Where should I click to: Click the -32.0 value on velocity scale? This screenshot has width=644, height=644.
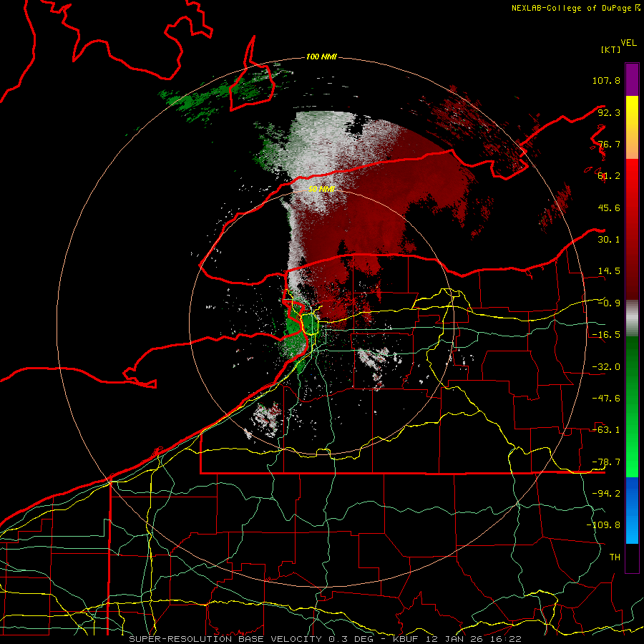coord(606,367)
